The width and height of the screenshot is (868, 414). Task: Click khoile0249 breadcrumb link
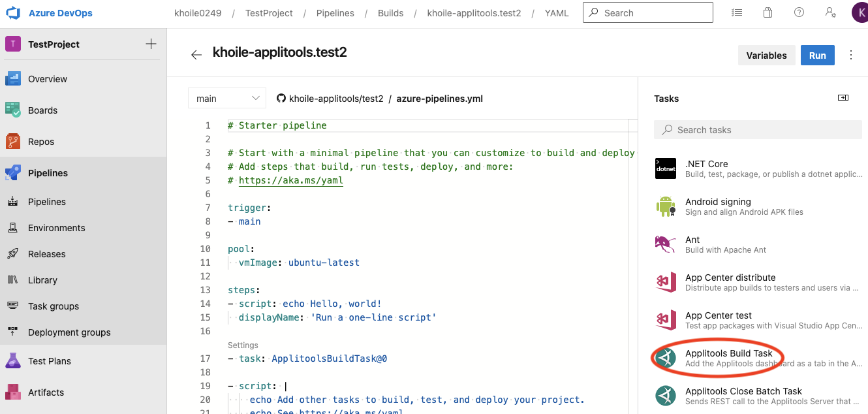tap(198, 13)
